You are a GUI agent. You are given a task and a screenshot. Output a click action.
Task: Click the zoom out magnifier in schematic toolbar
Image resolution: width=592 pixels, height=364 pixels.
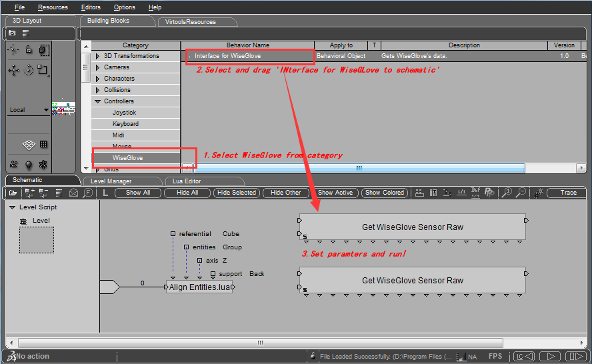click(x=521, y=193)
